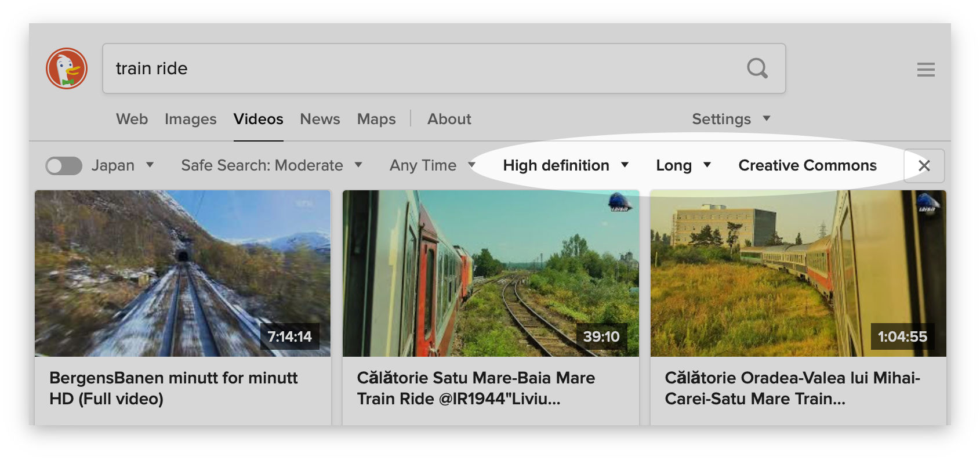980x460 pixels.
Task: Switch to the Web tab
Action: pos(132,119)
